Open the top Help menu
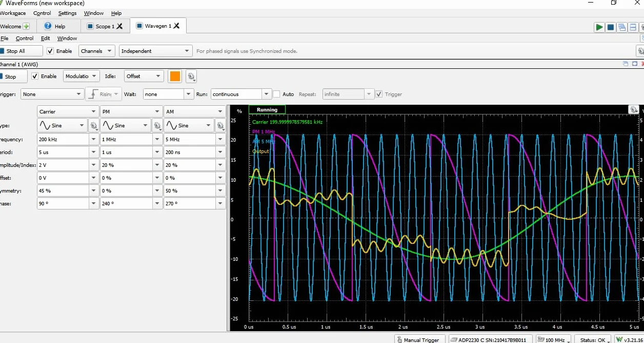Screen dimensions: 644x343 [x=116, y=13]
